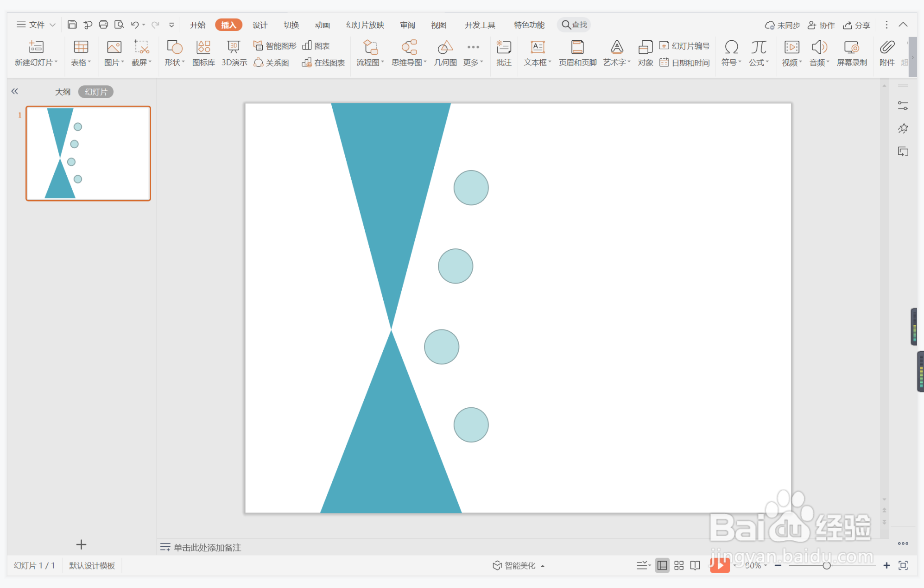
Task: Toggle normal view mode in status bar
Action: pyautogui.click(x=662, y=565)
